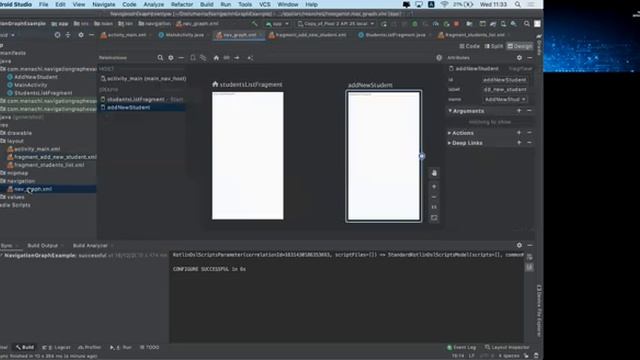The image size is (640, 360).
Task: Click the new destination icon in navigation toolbar
Action: coord(193,58)
